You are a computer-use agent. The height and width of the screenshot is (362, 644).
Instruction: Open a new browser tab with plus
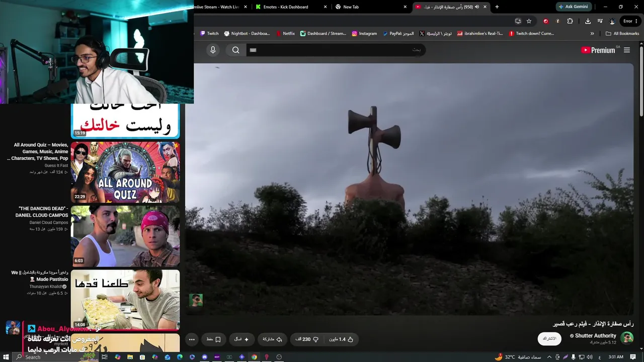coord(497,7)
